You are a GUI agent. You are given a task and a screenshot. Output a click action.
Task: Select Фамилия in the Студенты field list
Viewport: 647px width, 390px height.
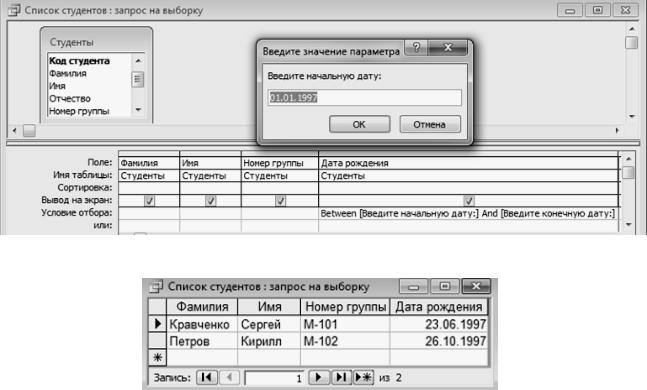68,73
